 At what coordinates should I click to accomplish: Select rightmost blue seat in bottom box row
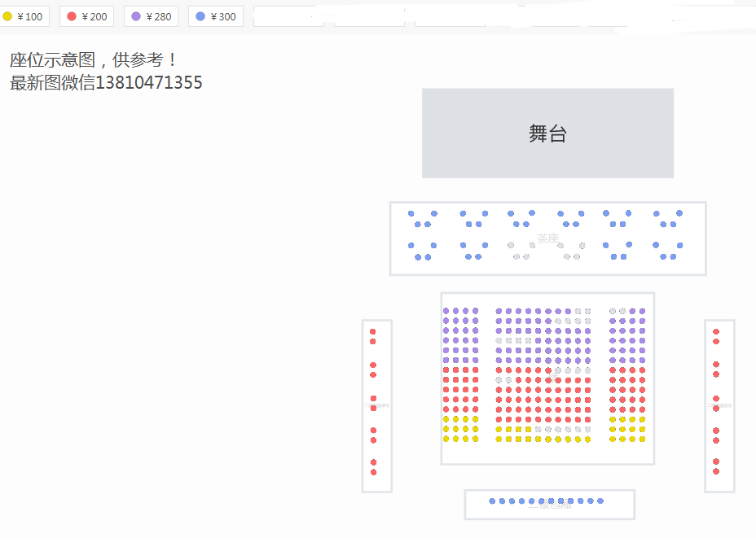click(600, 501)
